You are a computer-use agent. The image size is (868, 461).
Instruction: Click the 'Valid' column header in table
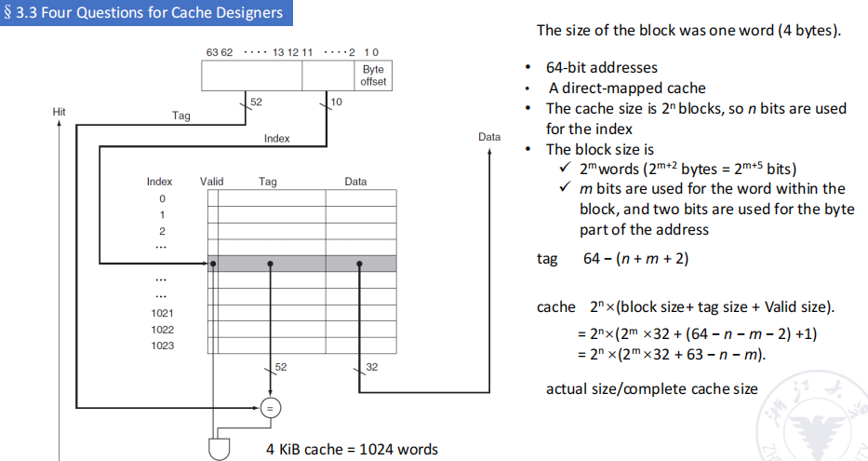pyautogui.click(x=211, y=182)
